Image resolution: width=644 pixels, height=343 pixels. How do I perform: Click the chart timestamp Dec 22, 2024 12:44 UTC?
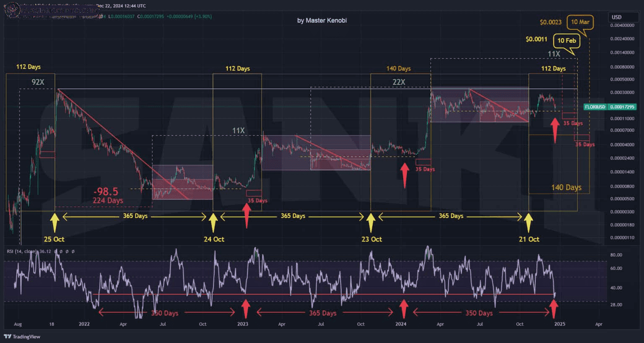click(121, 6)
